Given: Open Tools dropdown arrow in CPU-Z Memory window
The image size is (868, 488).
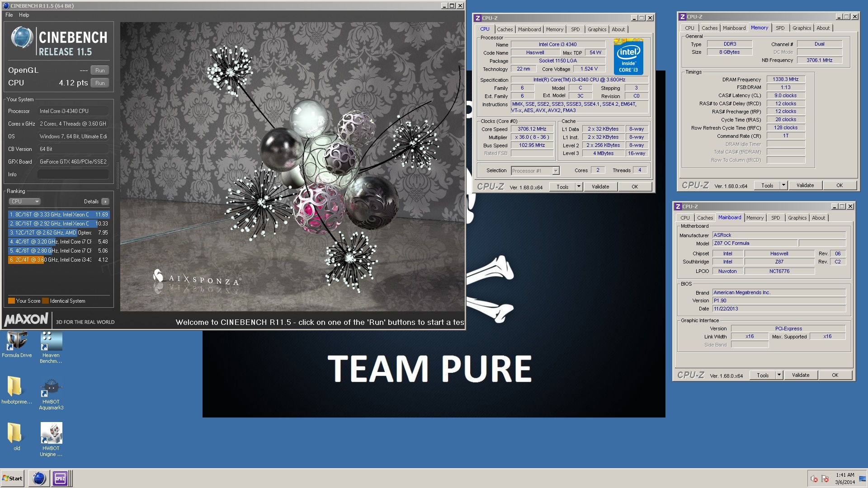Looking at the screenshot, I should 783,185.
